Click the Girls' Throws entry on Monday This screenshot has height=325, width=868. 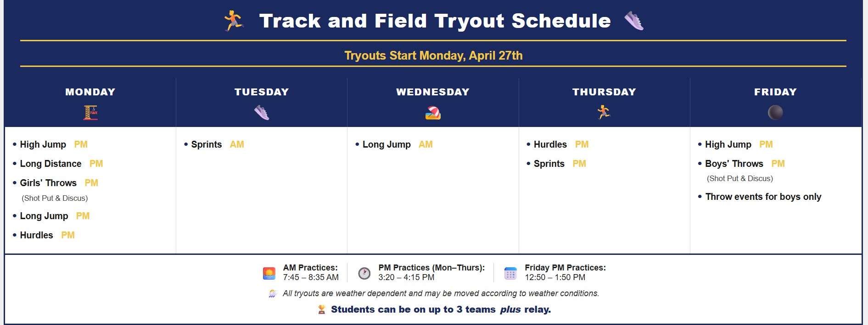(48, 183)
